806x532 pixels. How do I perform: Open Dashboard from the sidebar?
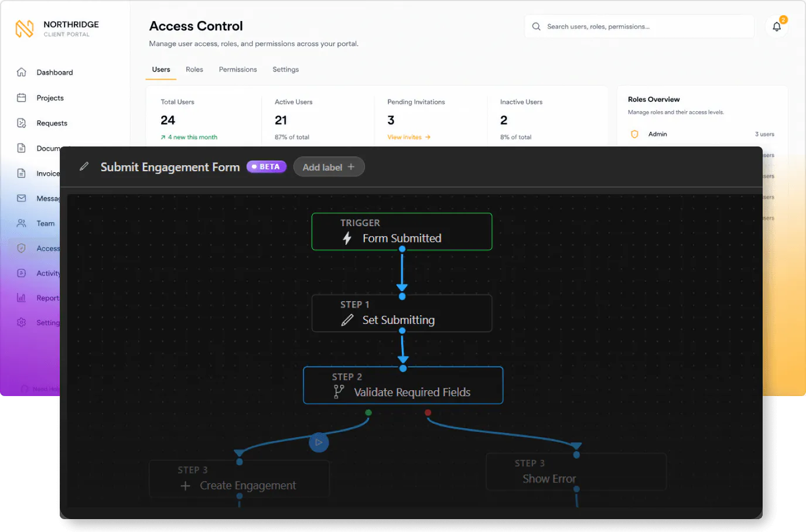[54, 73]
